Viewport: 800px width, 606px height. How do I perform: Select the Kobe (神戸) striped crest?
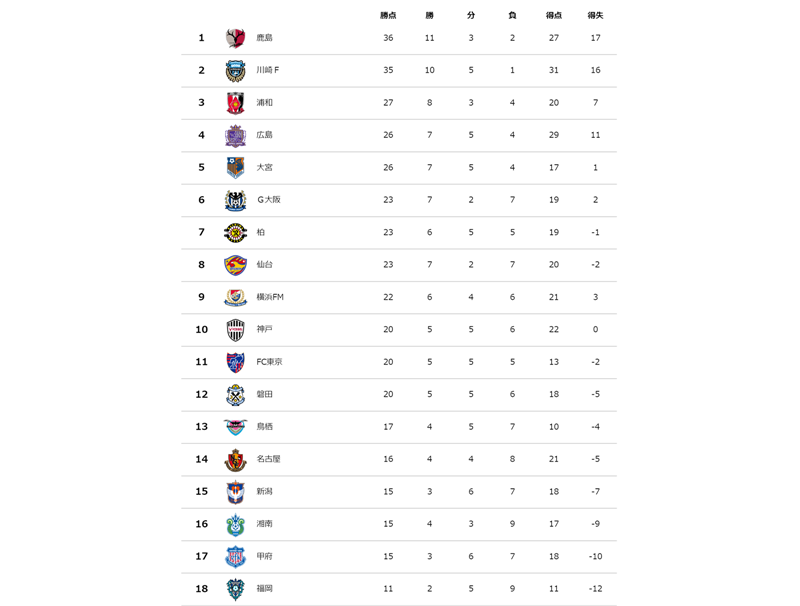235,330
